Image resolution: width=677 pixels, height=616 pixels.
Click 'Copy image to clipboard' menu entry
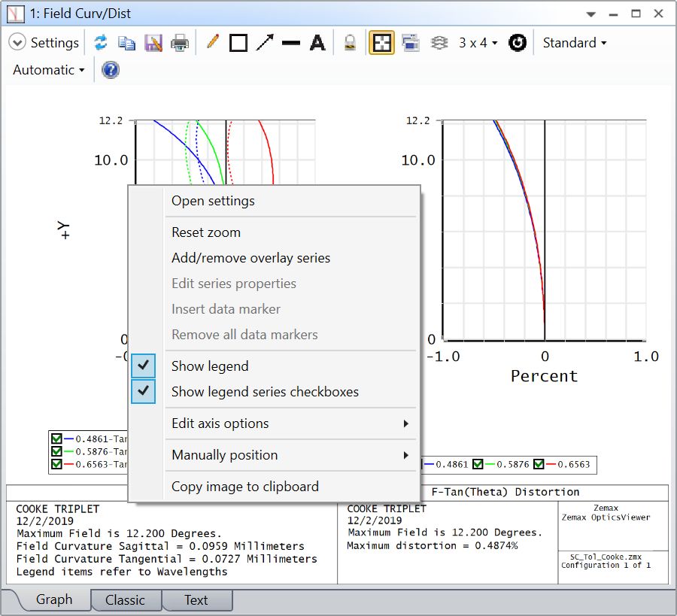point(245,487)
